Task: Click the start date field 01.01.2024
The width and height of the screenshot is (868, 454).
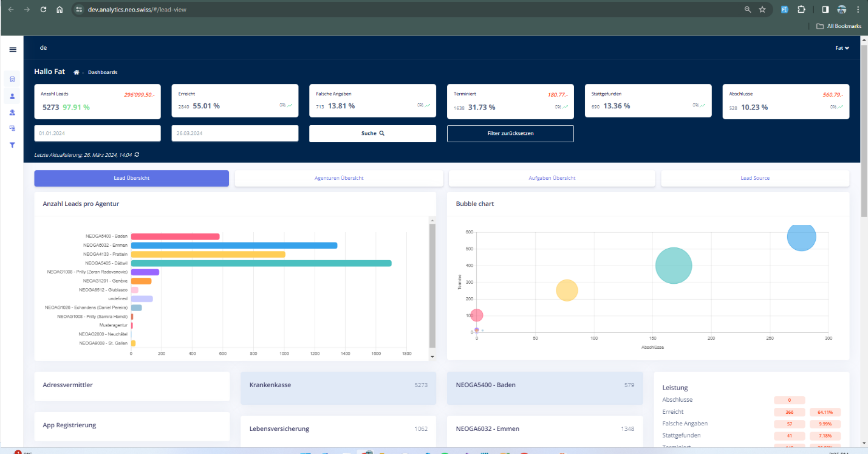Action: (97, 133)
